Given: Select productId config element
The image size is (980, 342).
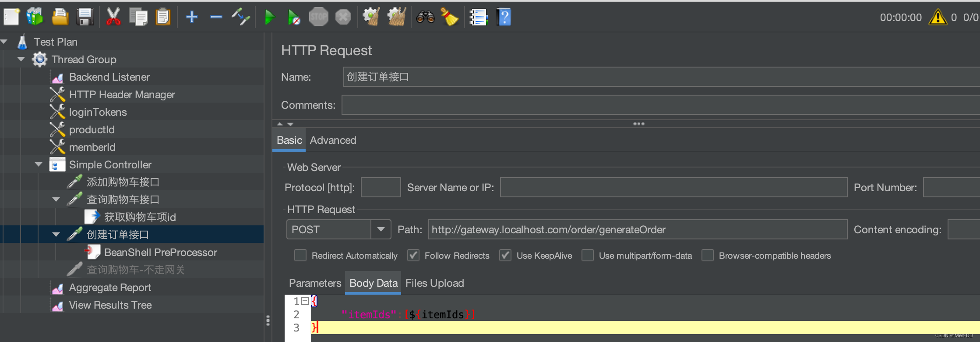Looking at the screenshot, I should (92, 129).
